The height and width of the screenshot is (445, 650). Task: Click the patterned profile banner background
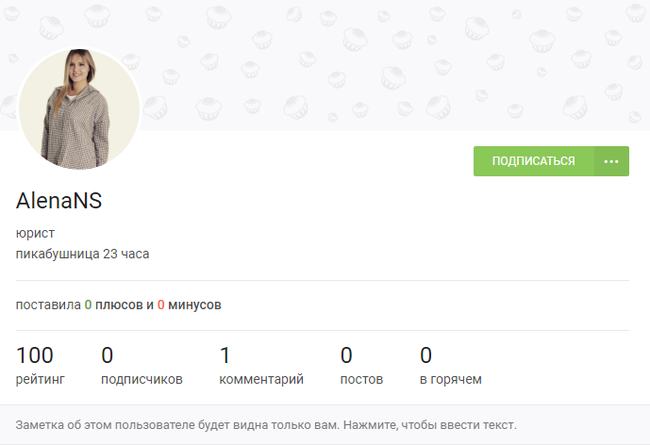[x=400, y=60]
